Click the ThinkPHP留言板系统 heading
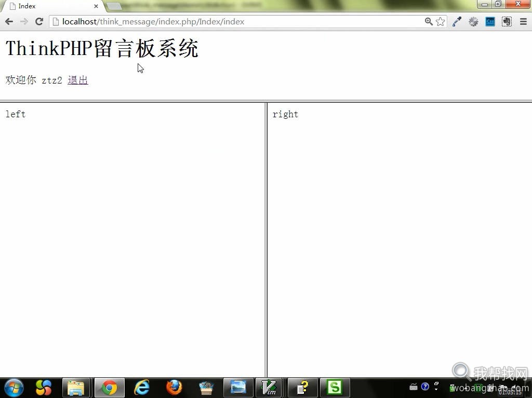The width and height of the screenshot is (532, 398). coord(102,48)
